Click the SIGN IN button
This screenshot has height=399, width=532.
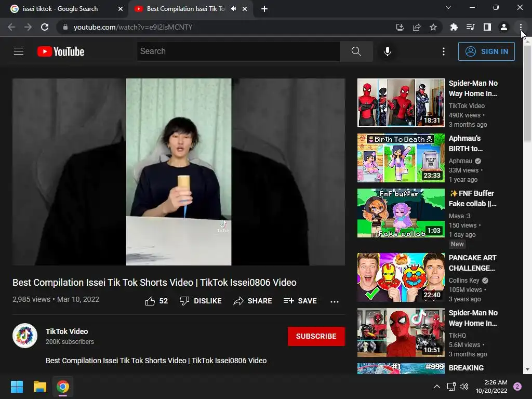(x=486, y=51)
